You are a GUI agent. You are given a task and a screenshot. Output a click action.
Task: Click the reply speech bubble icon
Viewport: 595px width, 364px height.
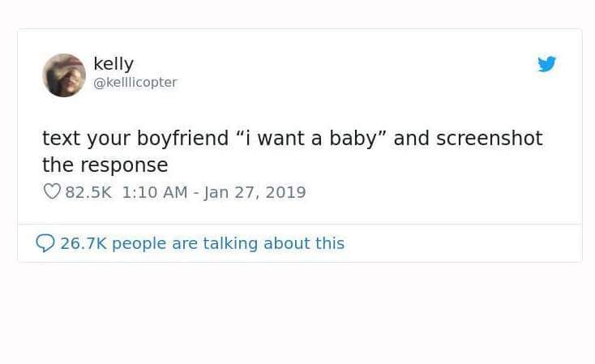point(45,242)
